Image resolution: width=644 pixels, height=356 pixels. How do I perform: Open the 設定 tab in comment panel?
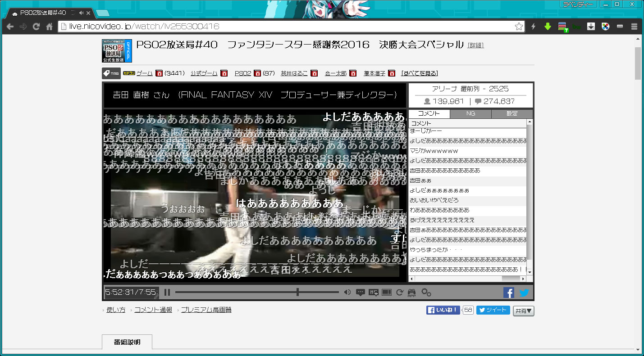coord(512,114)
